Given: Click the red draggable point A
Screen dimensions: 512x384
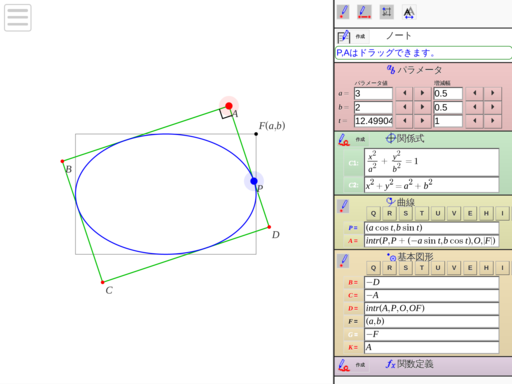Looking at the screenshot, I should pyautogui.click(x=229, y=106).
